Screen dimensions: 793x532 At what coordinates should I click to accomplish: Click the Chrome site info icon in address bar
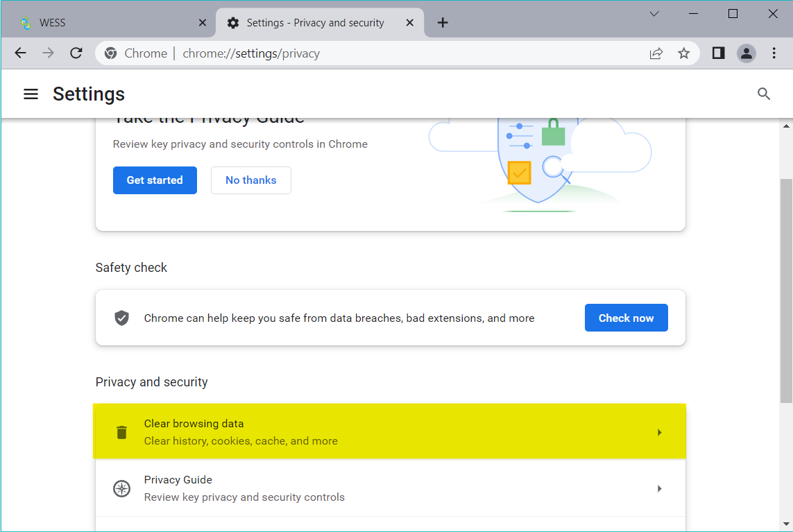[111, 53]
